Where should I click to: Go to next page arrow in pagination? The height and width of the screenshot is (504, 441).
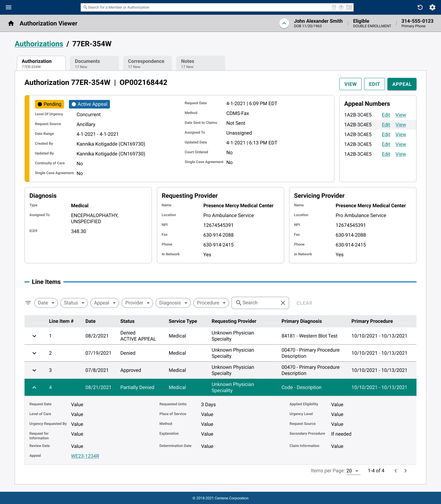coord(405,471)
